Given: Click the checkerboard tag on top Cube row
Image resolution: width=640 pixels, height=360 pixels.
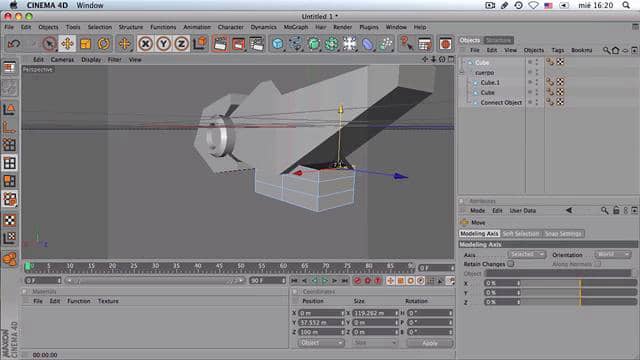Looking at the screenshot, I should tap(560, 62).
